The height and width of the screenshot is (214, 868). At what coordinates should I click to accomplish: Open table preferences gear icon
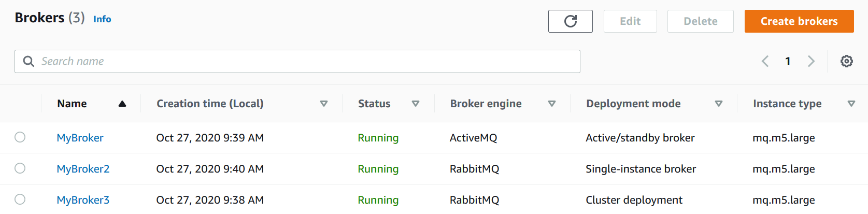(x=846, y=61)
